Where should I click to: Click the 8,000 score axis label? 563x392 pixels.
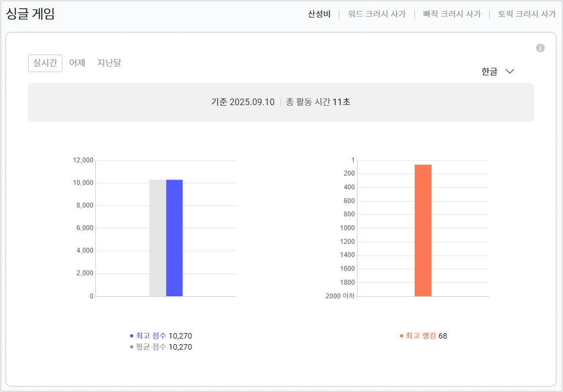(x=85, y=206)
